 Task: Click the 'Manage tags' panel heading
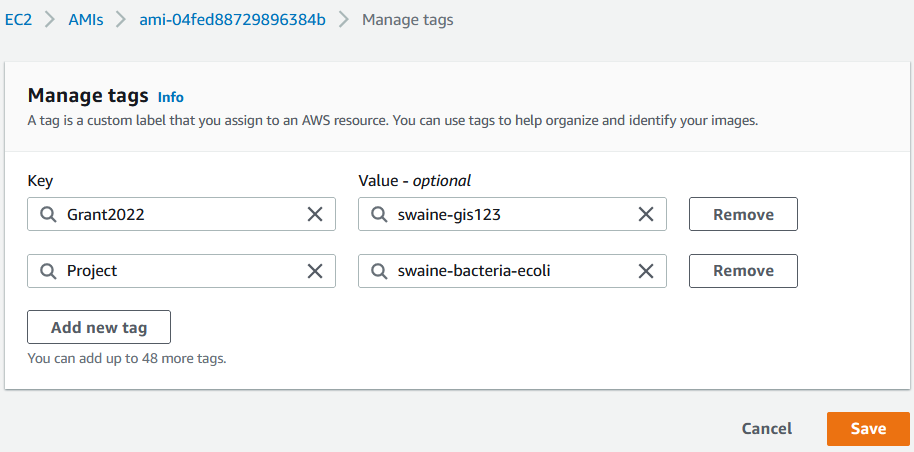coord(88,96)
